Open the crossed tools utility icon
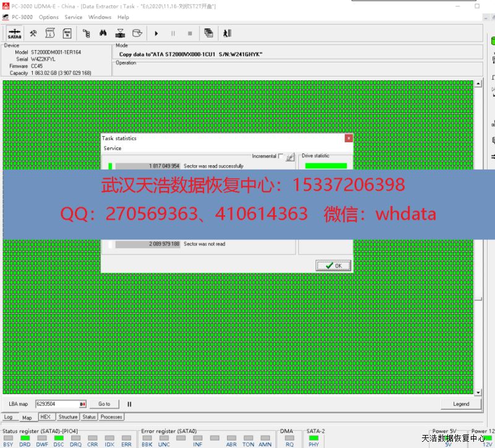The width and height of the screenshot is (495, 448). click(33, 33)
